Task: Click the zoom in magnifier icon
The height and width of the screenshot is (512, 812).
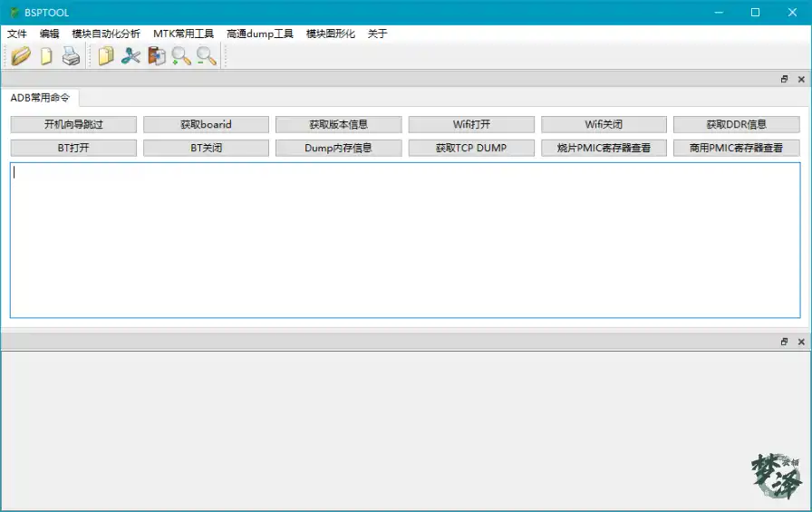Action: [181, 56]
